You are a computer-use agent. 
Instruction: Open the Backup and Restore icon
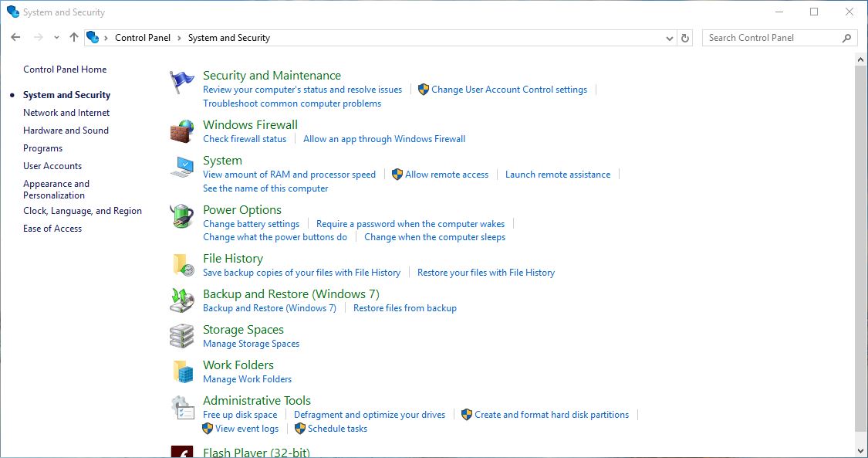[x=182, y=300]
